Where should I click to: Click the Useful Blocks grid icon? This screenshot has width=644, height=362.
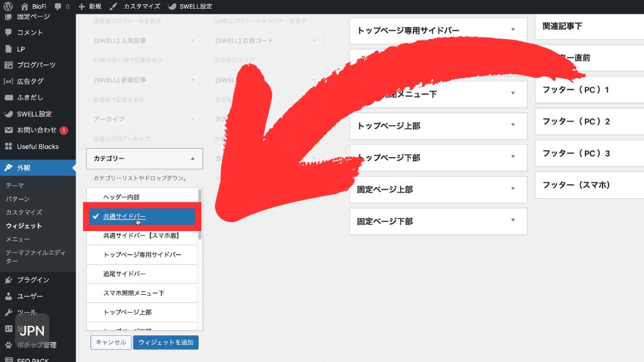coord(8,146)
